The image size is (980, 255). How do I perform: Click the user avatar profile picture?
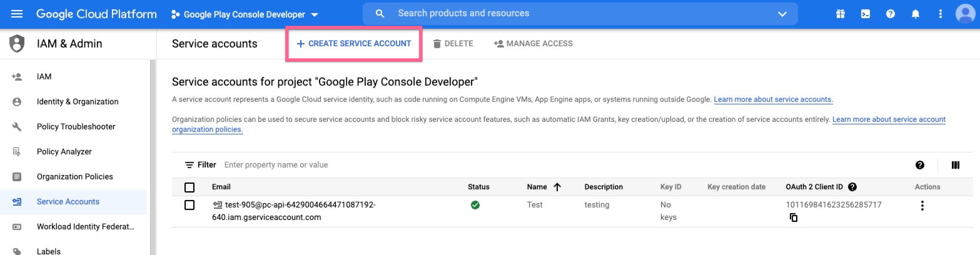click(x=966, y=14)
